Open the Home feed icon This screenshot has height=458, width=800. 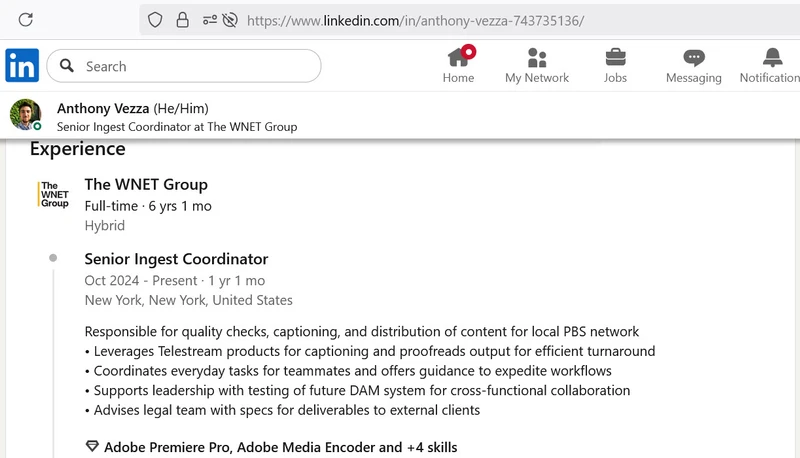click(x=459, y=58)
